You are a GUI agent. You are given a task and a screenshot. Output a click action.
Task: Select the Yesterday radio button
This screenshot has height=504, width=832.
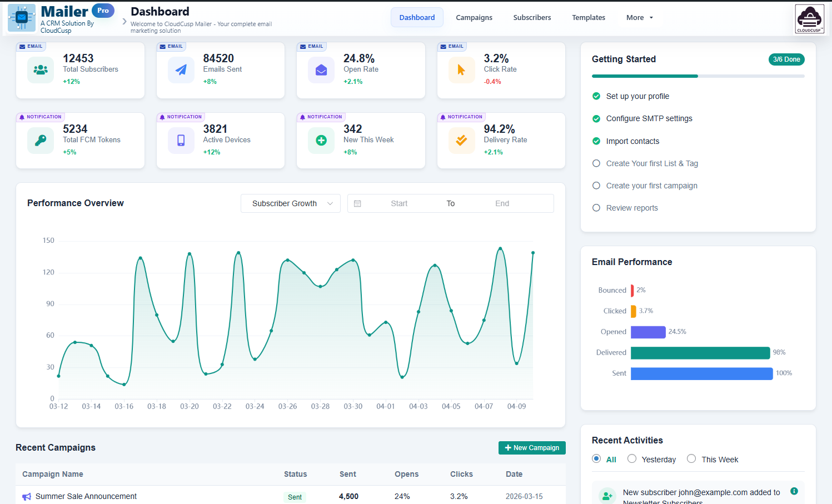632,459
